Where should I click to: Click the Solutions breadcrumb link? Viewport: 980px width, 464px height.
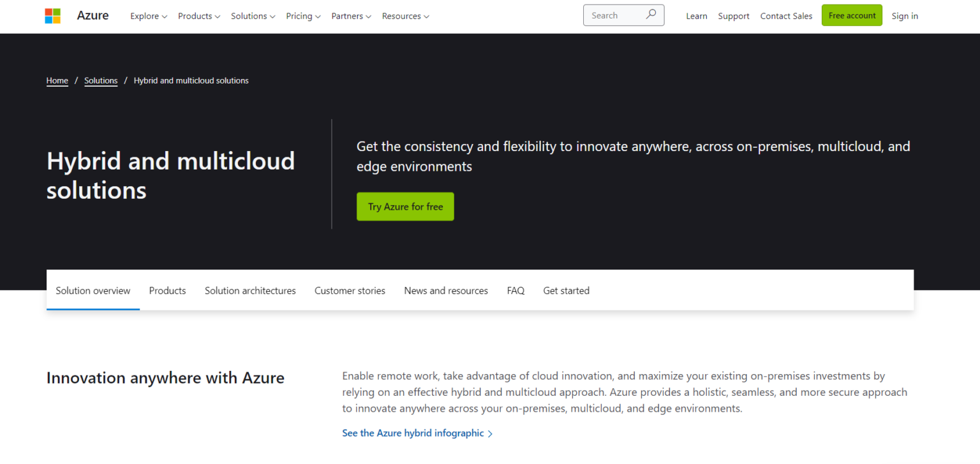pos(101,80)
